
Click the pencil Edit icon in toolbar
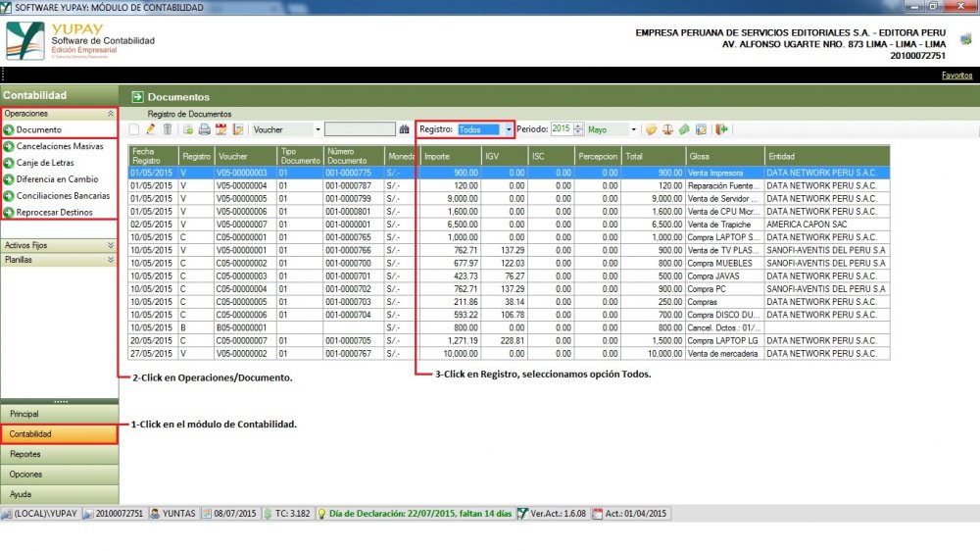point(151,129)
